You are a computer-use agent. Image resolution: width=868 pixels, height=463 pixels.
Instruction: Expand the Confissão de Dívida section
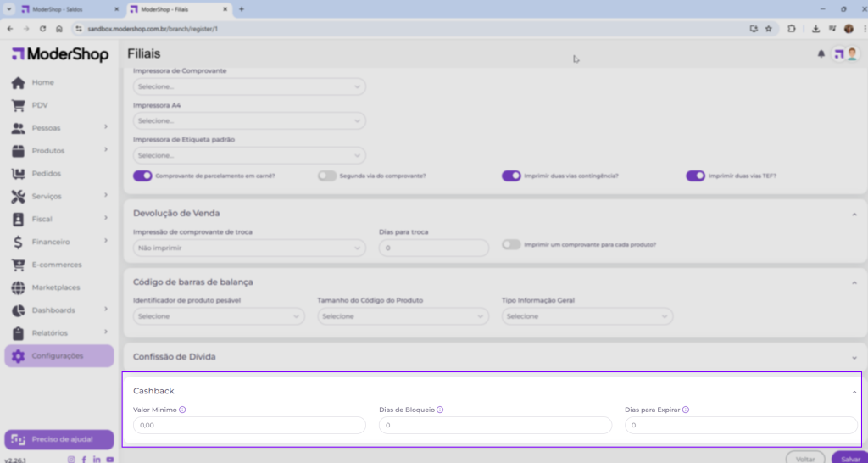854,357
